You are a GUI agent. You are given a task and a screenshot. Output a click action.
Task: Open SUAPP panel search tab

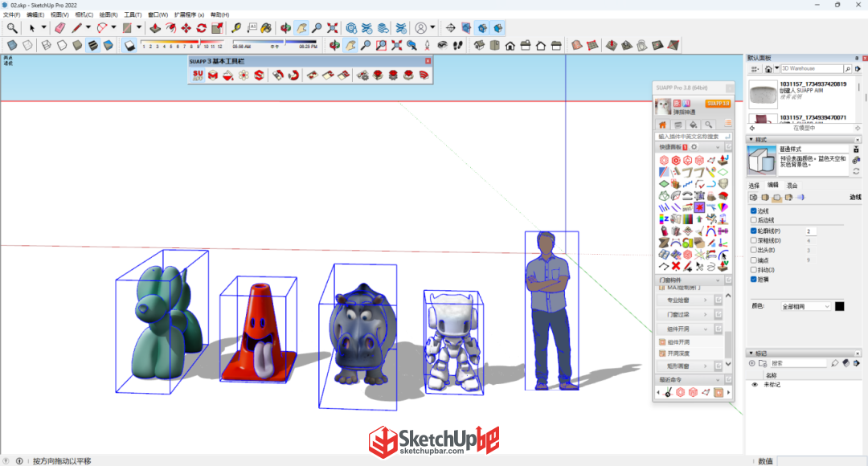pos(709,125)
